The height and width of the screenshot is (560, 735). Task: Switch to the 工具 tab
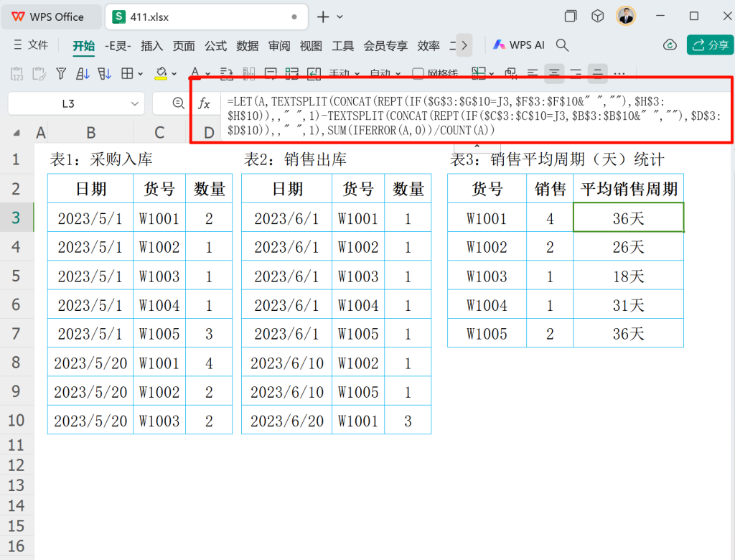pyautogui.click(x=343, y=45)
